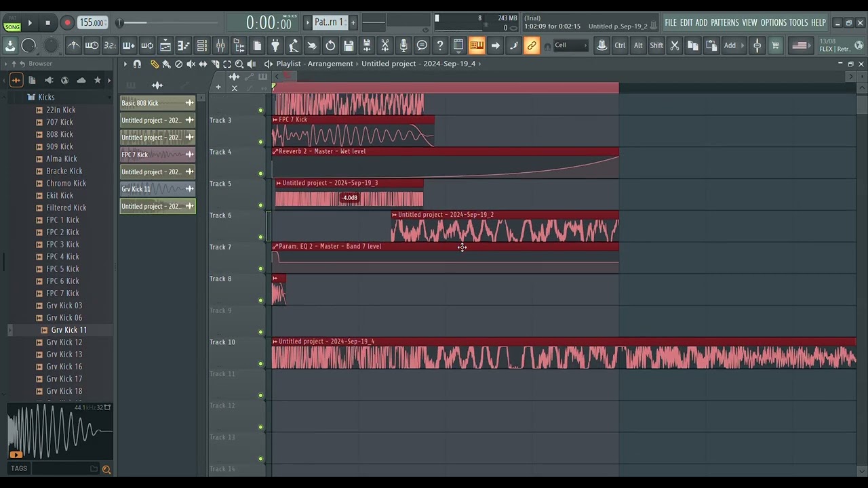Viewport: 868px width, 488px height.
Task: Click the FPC 7 Kick clip menu
Action: tap(275, 120)
